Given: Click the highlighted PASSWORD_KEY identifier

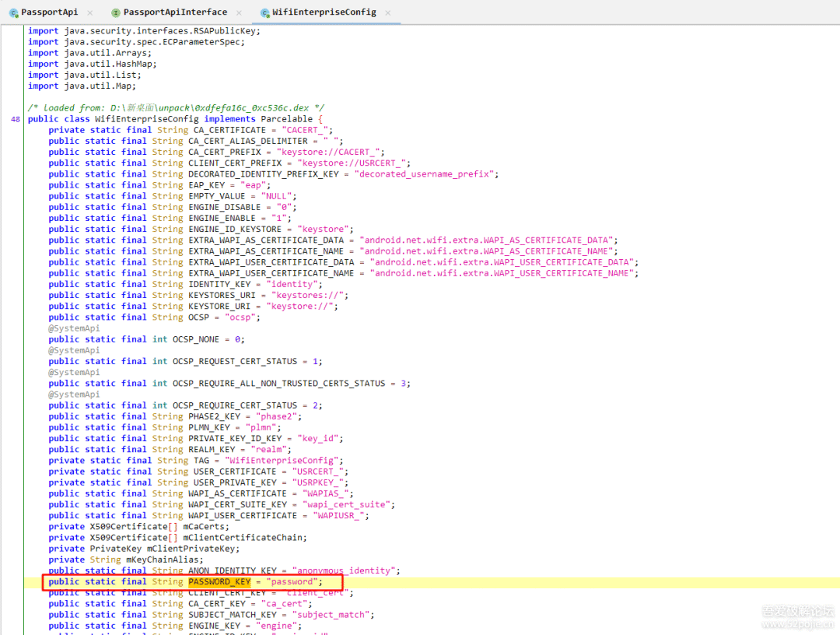Looking at the screenshot, I should 219,581.
